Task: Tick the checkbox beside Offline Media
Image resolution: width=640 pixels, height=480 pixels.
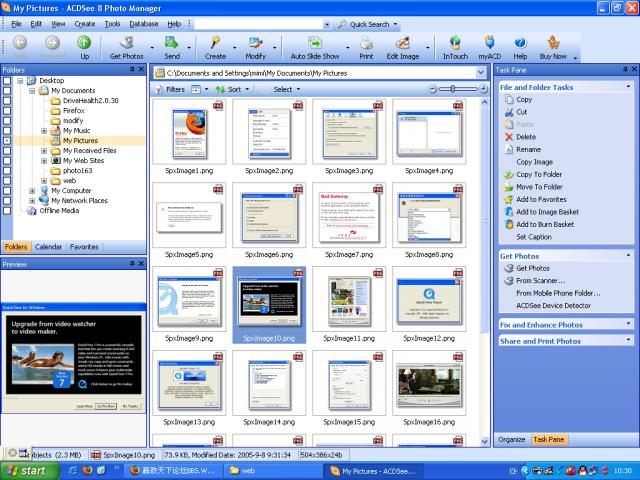Action: point(7,211)
